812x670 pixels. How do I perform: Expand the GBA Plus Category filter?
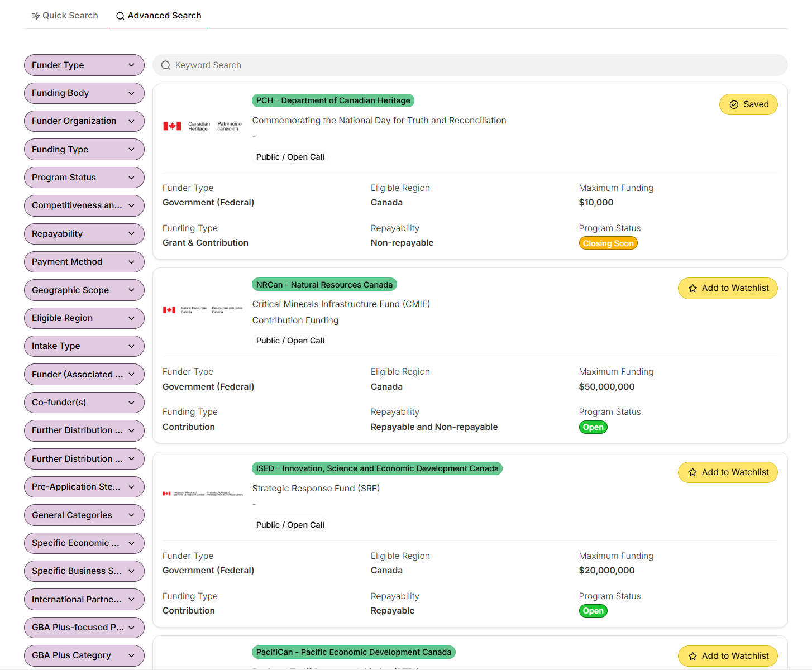pyautogui.click(x=84, y=655)
